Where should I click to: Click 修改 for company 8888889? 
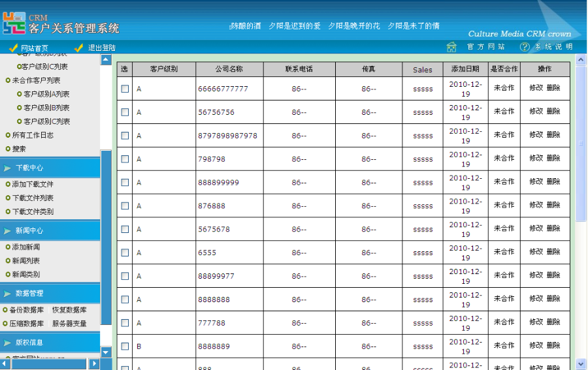pyautogui.click(x=536, y=346)
